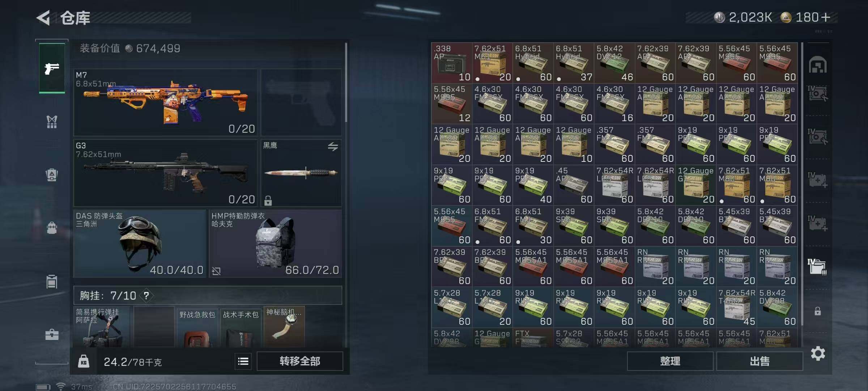Toggle the icon at HMP vest corner
The width and height of the screenshot is (868, 391).
pyautogui.click(x=216, y=271)
